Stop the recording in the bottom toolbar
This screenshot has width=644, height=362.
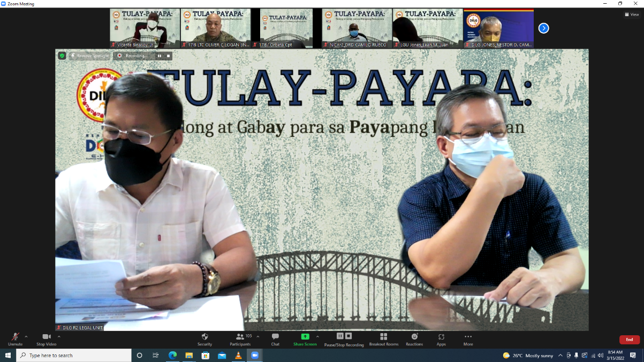pyautogui.click(x=348, y=336)
